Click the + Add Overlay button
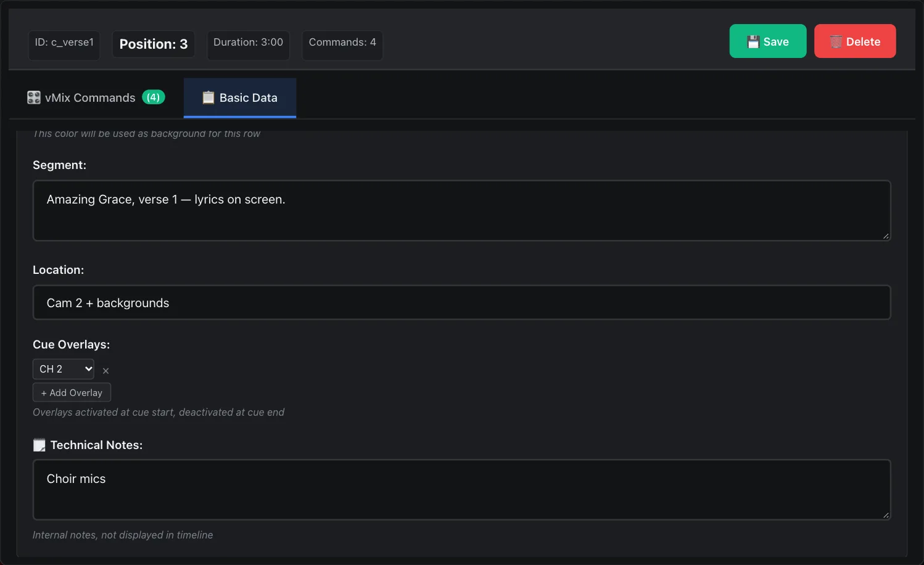This screenshot has height=565, width=924. click(x=72, y=392)
